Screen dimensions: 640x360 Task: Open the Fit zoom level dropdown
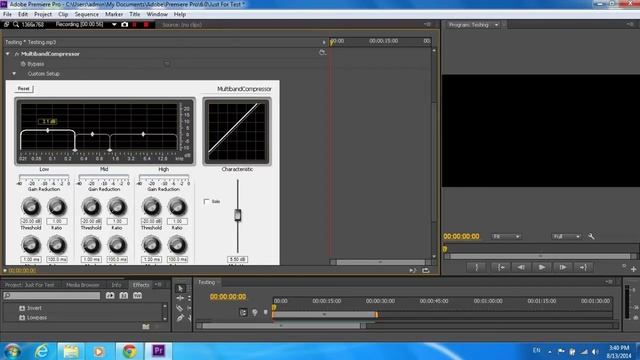click(x=506, y=237)
